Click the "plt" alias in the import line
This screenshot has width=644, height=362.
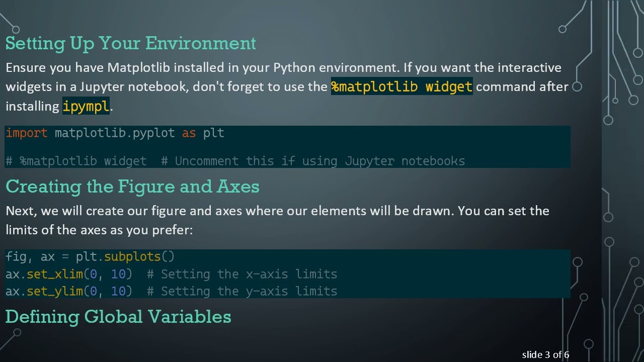(x=213, y=133)
